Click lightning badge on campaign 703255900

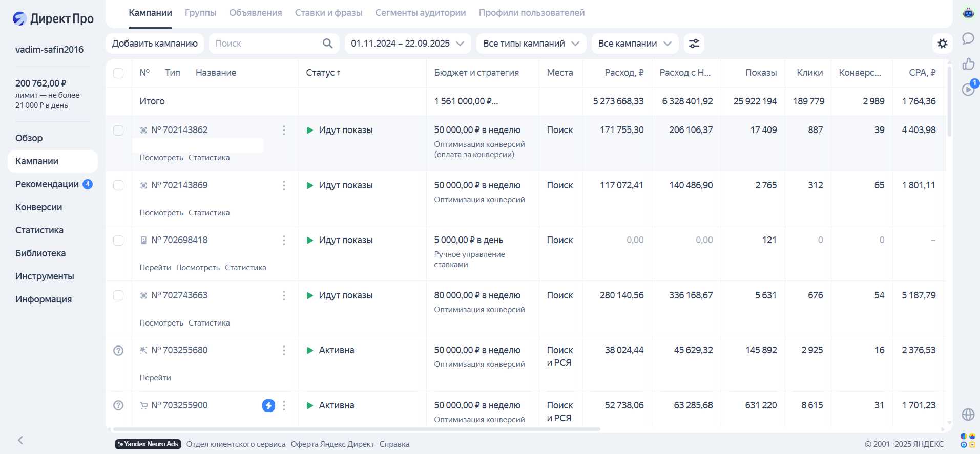coord(268,405)
